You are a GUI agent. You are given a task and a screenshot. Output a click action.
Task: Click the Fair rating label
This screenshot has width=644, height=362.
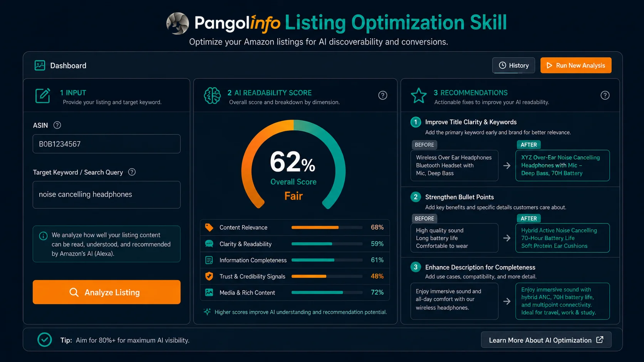click(293, 196)
